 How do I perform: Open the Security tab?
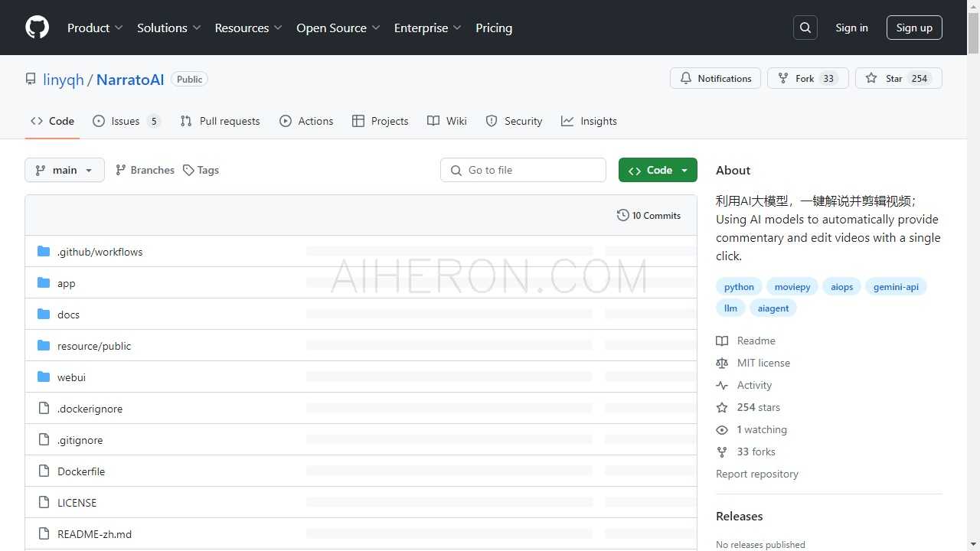click(514, 121)
